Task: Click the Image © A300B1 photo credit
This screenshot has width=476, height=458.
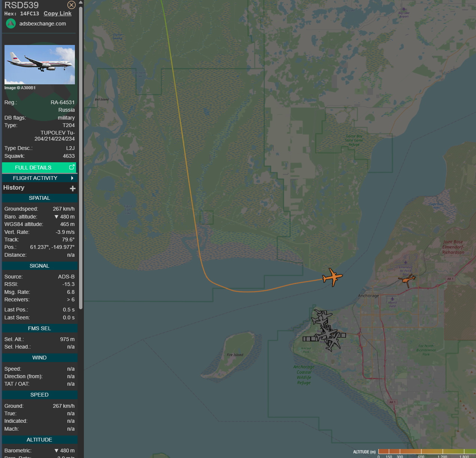Action: point(20,88)
